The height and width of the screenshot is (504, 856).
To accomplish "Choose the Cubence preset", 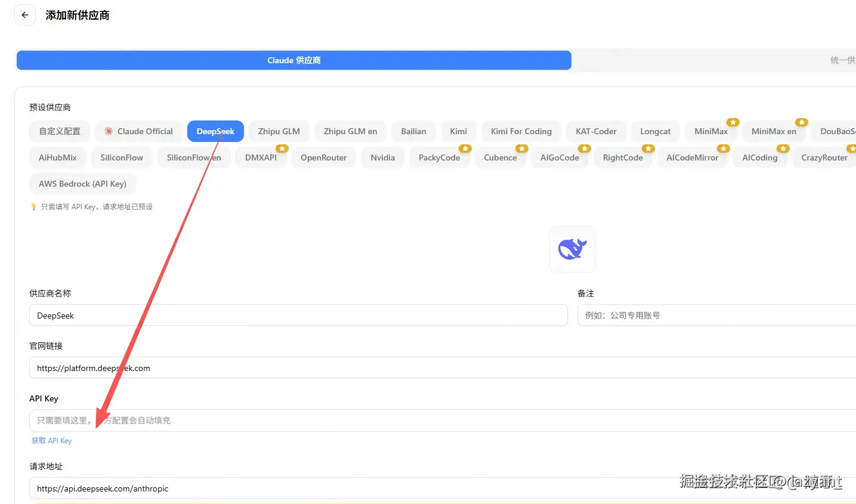I will pyautogui.click(x=500, y=157).
